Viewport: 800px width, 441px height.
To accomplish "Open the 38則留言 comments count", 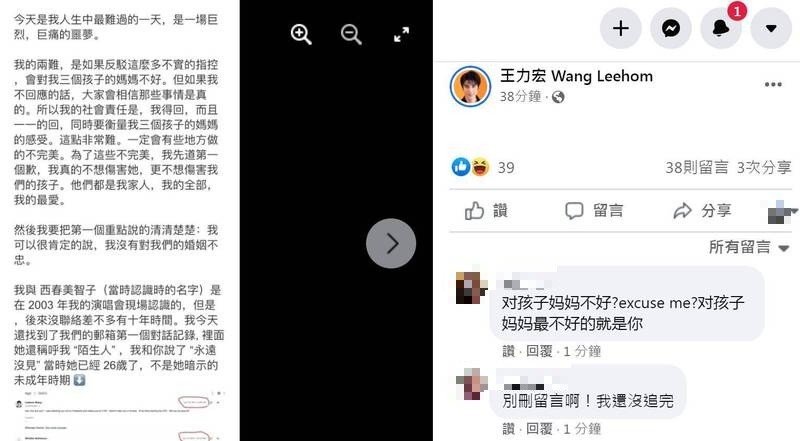I will pos(696,167).
